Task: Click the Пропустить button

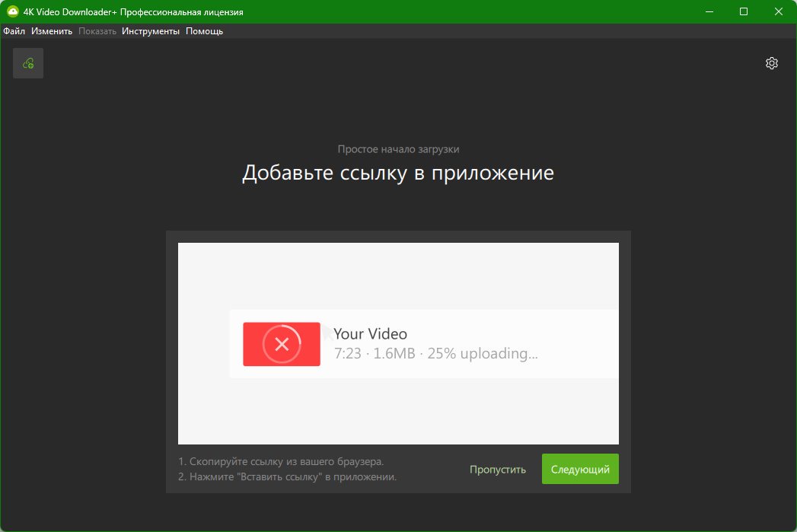Action: (498, 469)
